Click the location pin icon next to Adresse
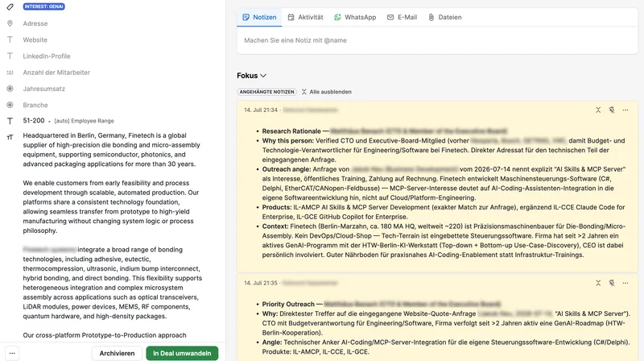Screen dimensions: 644x361 click(x=10, y=23)
